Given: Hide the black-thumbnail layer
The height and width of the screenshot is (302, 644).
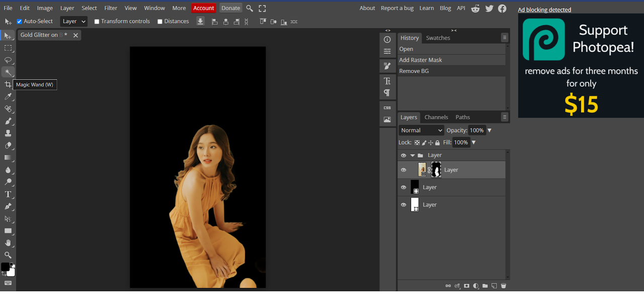Looking at the screenshot, I should point(404,187).
